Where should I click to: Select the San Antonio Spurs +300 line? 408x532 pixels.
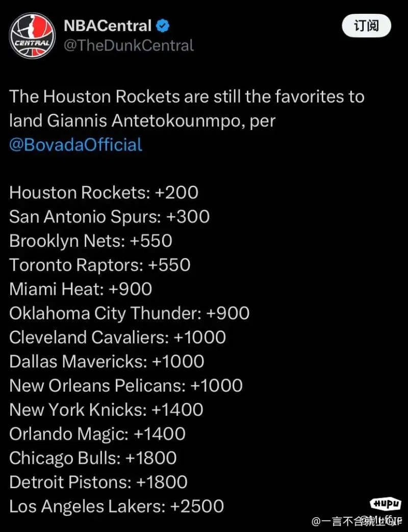coord(110,216)
